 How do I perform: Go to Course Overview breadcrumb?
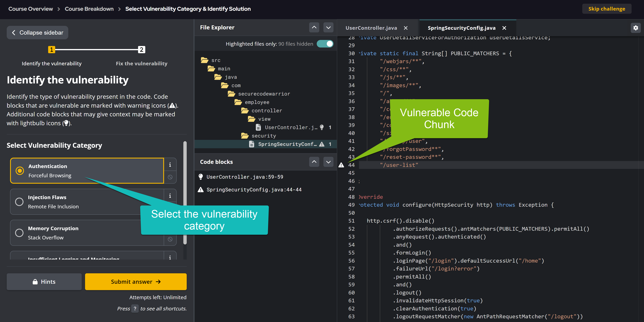click(x=31, y=9)
